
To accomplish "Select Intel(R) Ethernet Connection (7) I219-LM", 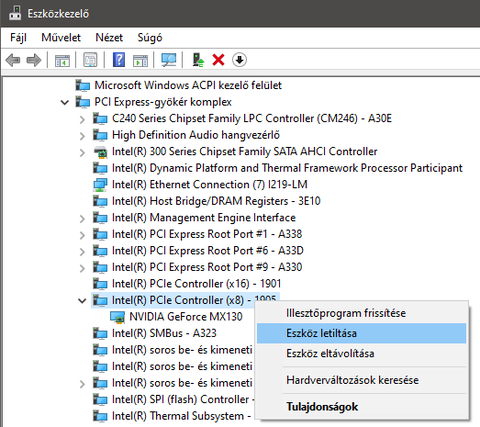I will tap(209, 184).
